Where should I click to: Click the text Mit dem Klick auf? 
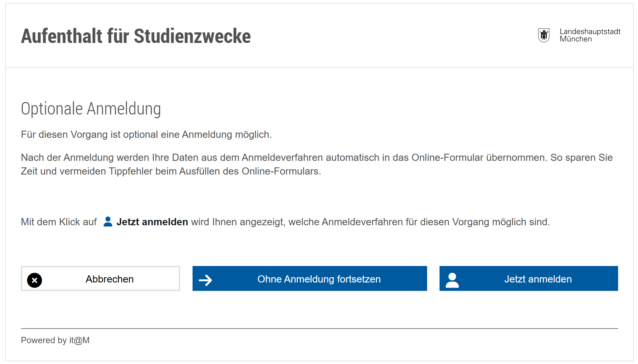59,222
